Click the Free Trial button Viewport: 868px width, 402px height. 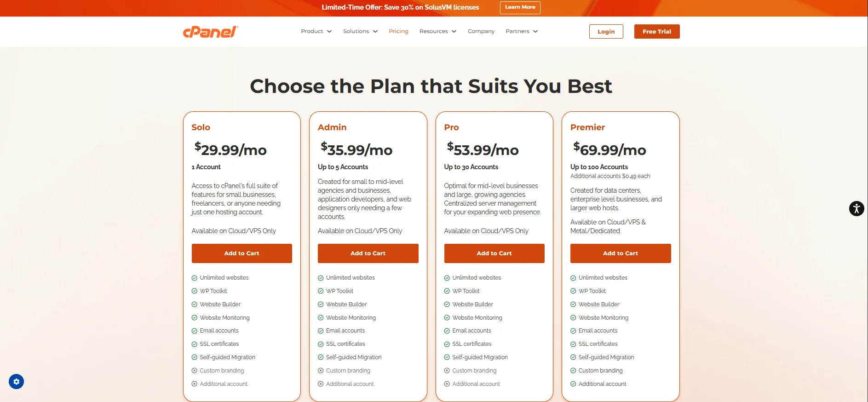(x=657, y=31)
